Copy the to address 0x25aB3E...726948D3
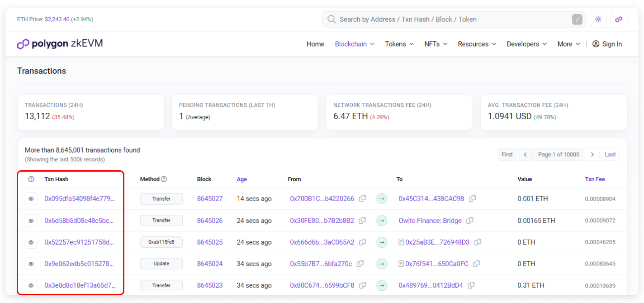Viewport: 644px width, 303px height. (478, 242)
